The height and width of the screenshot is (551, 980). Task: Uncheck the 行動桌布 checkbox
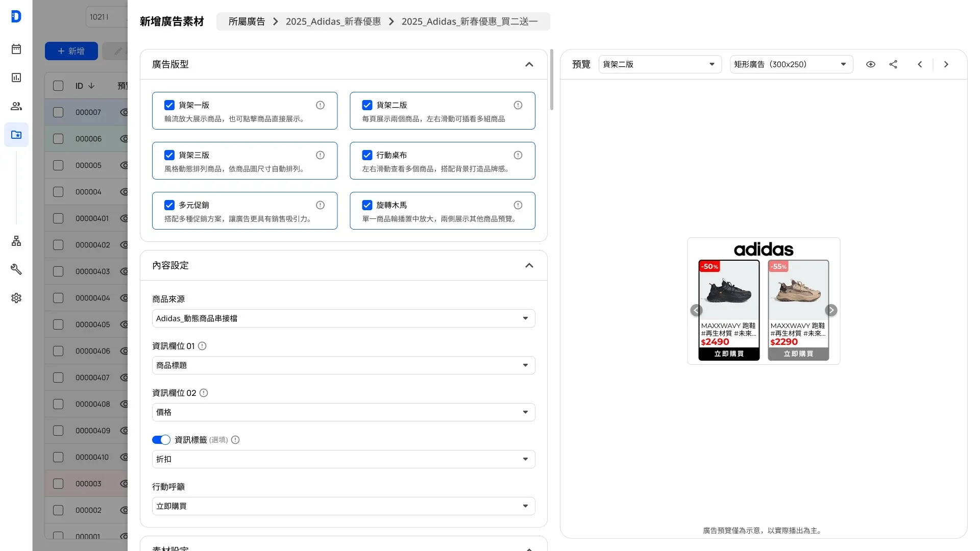(x=367, y=155)
